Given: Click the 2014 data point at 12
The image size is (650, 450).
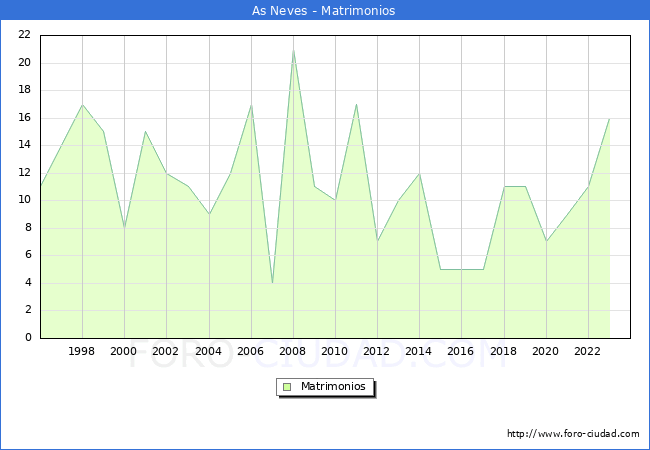Looking at the screenshot, I should tap(419, 173).
